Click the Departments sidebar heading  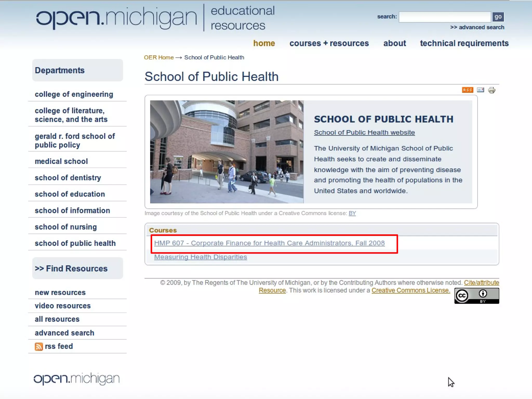77,70
